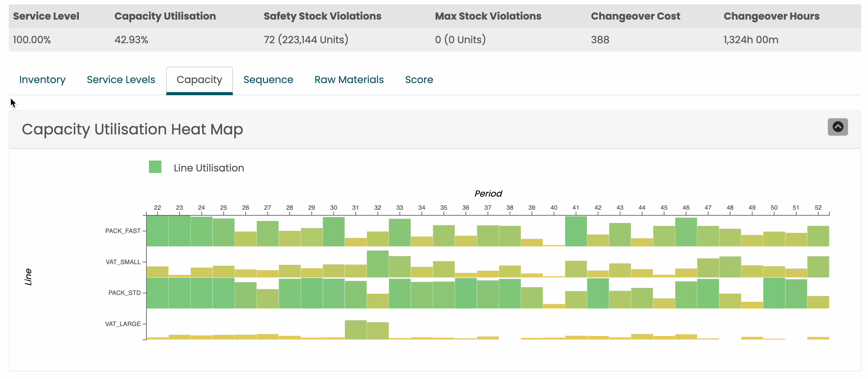Click the Changeover Cost value 388

pos(600,40)
